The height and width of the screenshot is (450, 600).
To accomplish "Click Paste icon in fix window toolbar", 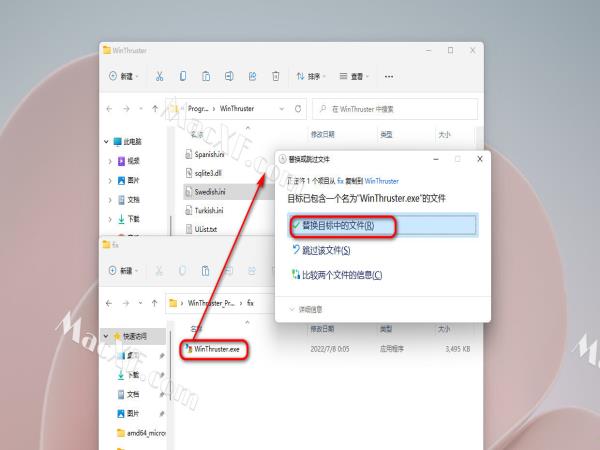I will coord(205,271).
